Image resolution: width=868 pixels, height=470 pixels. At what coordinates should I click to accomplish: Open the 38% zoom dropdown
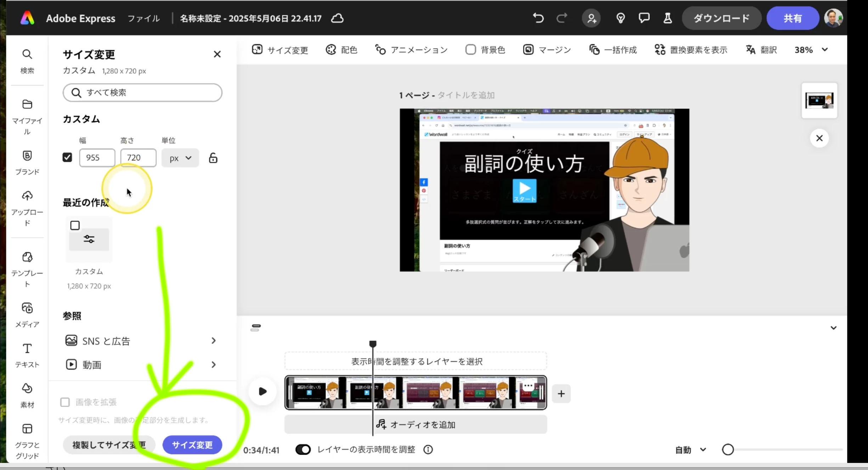point(811,50)
